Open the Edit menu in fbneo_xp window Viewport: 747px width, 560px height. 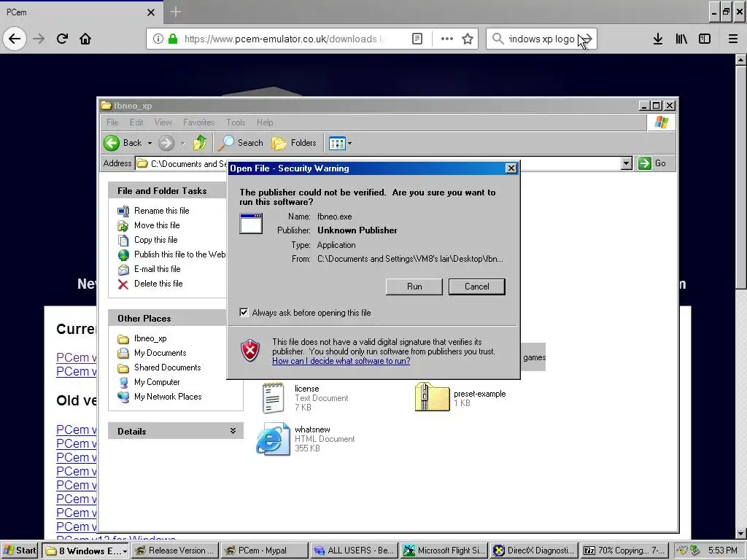136,122
